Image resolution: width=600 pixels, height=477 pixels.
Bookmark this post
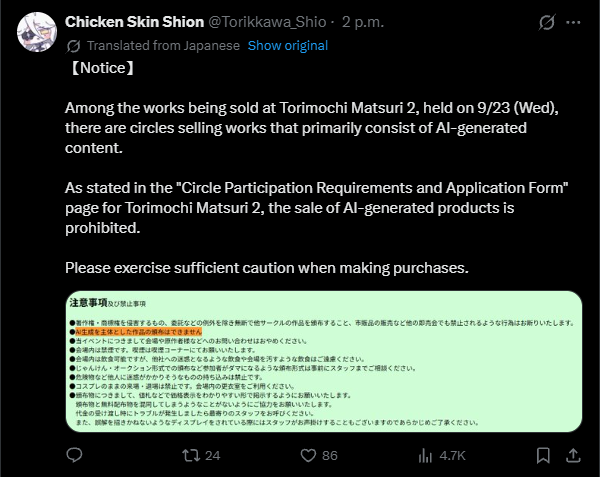coord(543,456)
